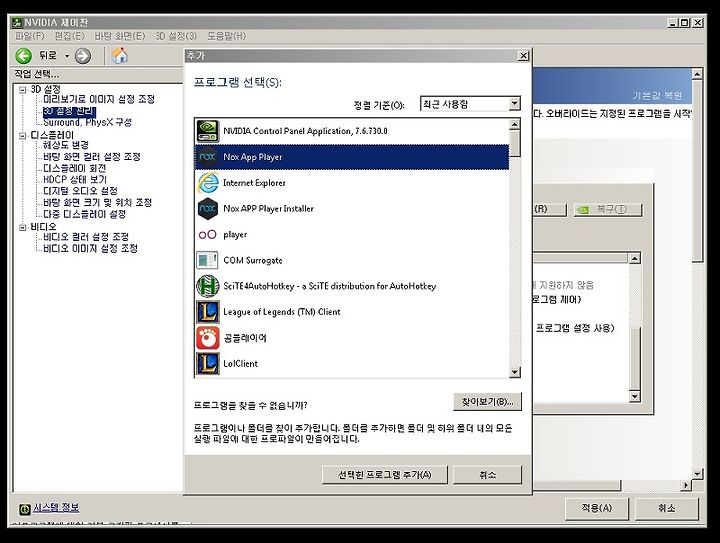The image size is (720, 543).
Task: Open the 3D 설정 menu
Action: pyautogui.click(x=176, y=36)
